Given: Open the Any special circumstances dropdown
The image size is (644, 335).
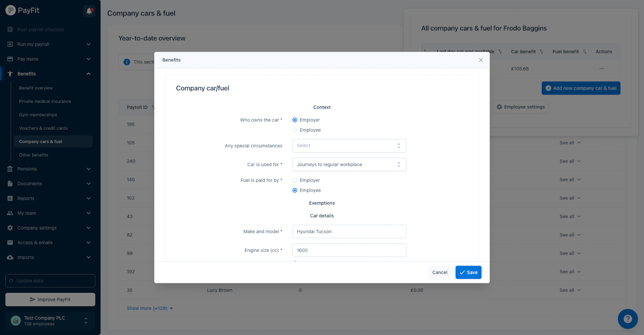Looking at the screenshot, I should click(349, 146).
